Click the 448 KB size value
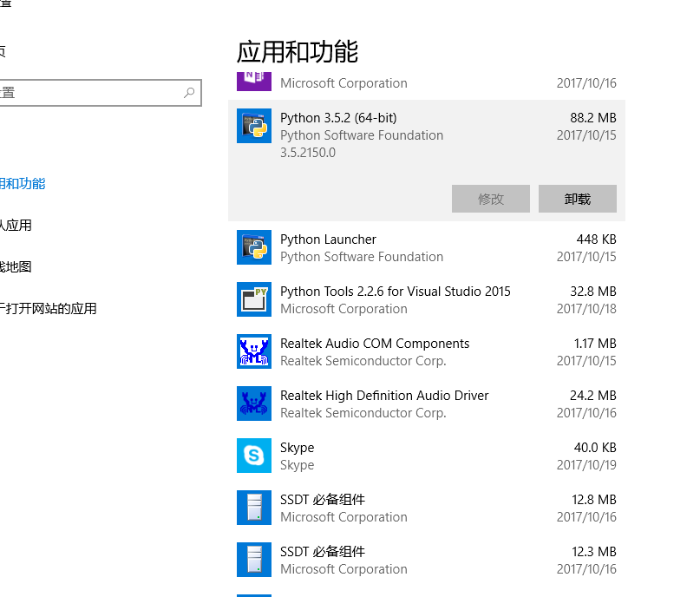700x597 pixels. coord(596,239)
